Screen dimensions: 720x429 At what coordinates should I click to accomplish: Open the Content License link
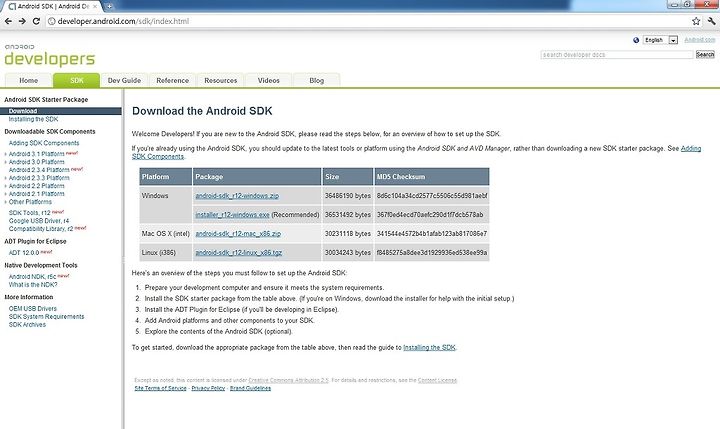(x=437, y=380)
